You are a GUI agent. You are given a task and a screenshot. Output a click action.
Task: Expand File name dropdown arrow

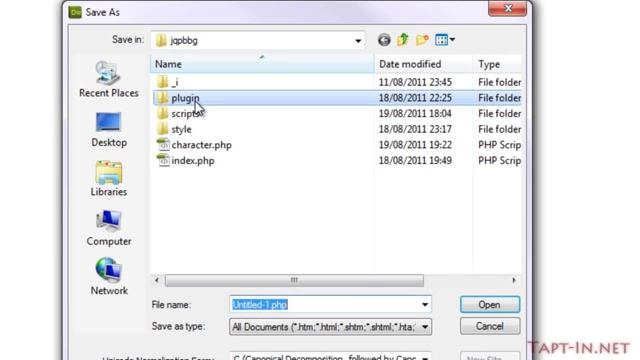coord(424,304)
